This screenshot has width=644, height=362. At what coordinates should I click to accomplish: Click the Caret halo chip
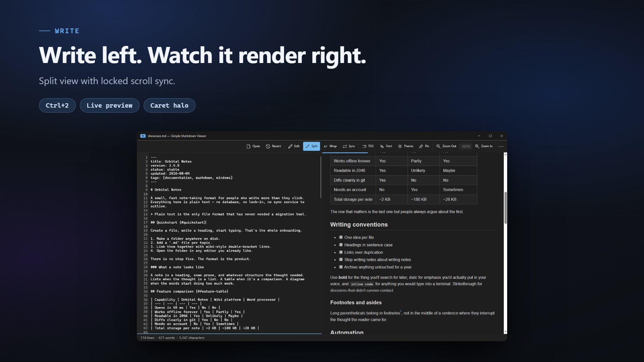coord(169,105)
